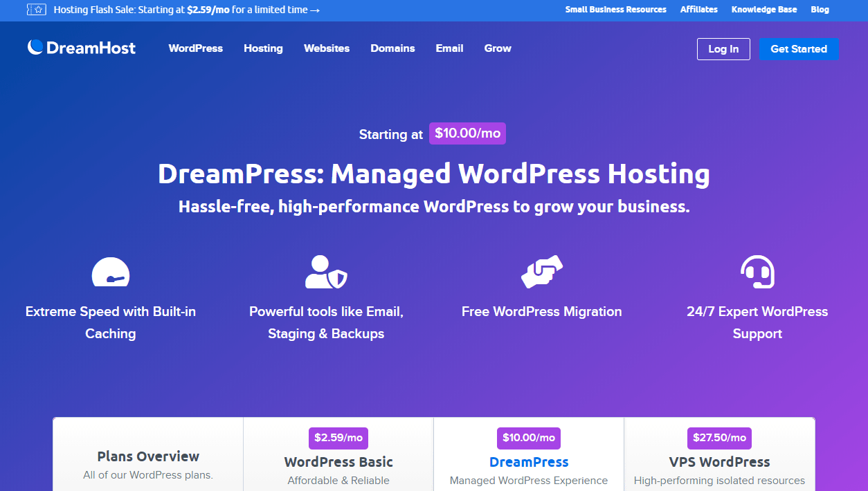Click the flash sale ticket icon
The image size is (868, 491).
click(36, 10)
